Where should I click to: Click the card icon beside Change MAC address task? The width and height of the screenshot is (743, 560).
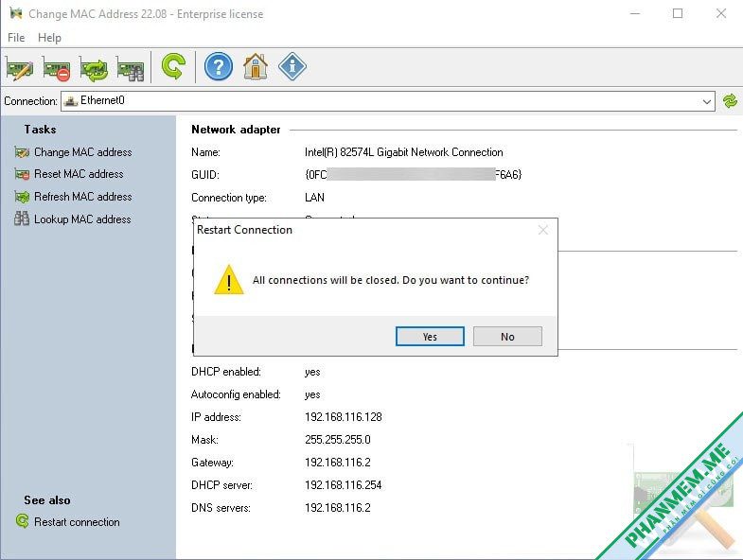tap(22, 152)
